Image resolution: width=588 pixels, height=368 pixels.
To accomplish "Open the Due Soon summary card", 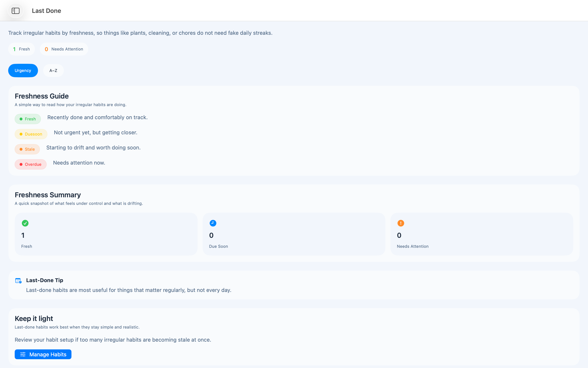I will [294, 234].
